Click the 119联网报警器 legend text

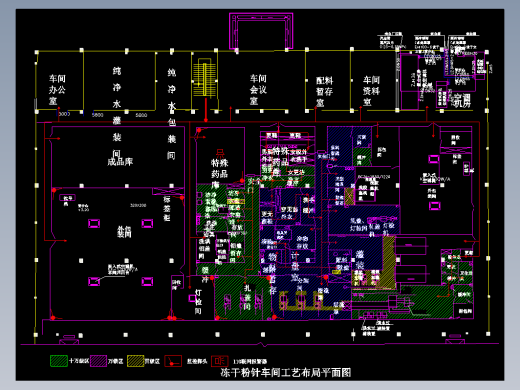tap(250, 361)
